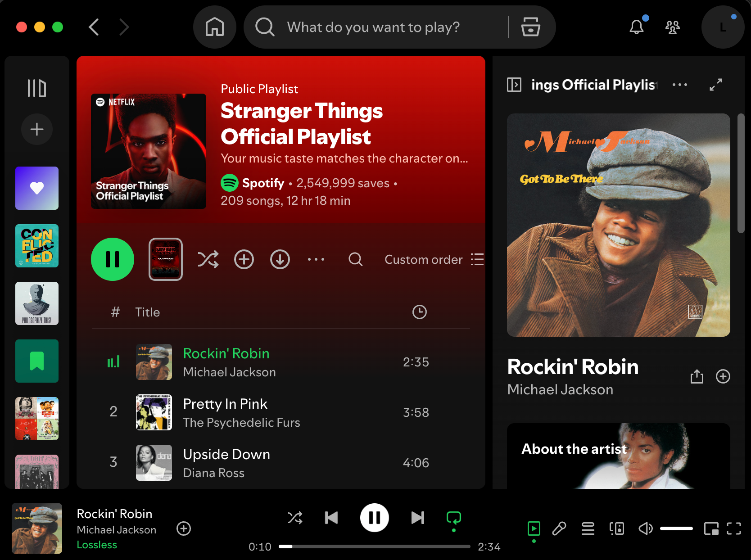The image size is (751, 560).
Task: Share Rockin' Robin from Now Playing panel
Action: (697, 376)
